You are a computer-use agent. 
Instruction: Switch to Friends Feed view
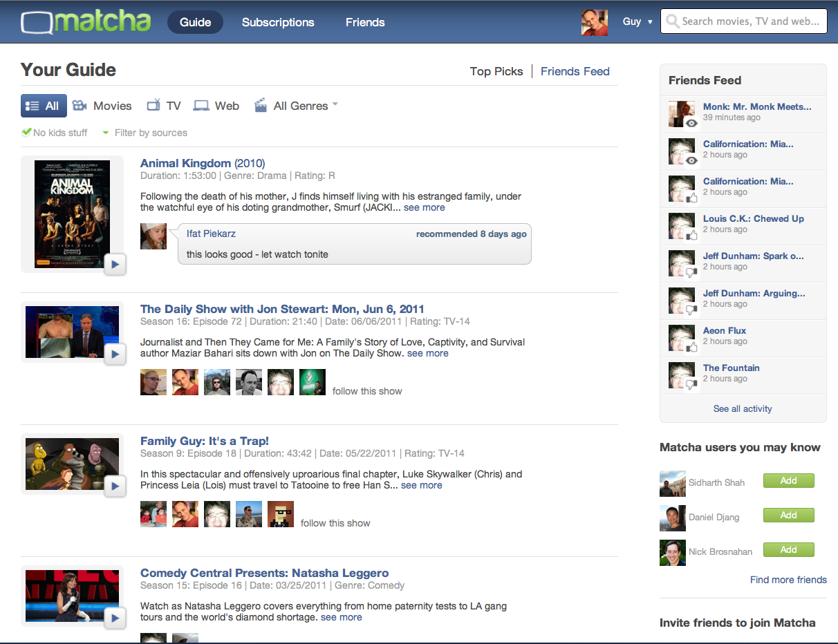point(575,71)
